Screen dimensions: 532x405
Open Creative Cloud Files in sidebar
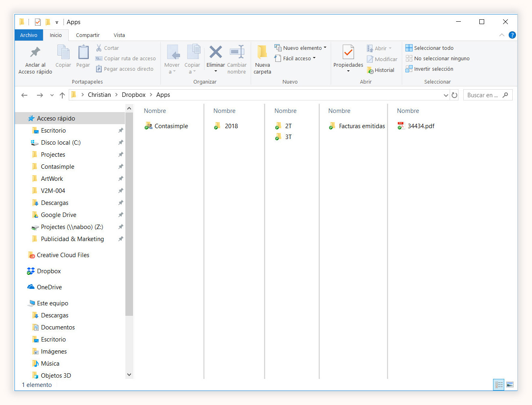coord(59,255)
